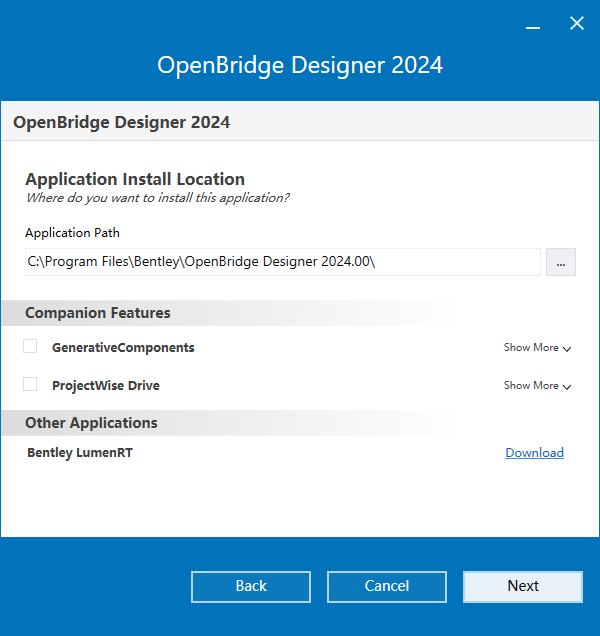Click the Other Applications section header

coord(91,423)
